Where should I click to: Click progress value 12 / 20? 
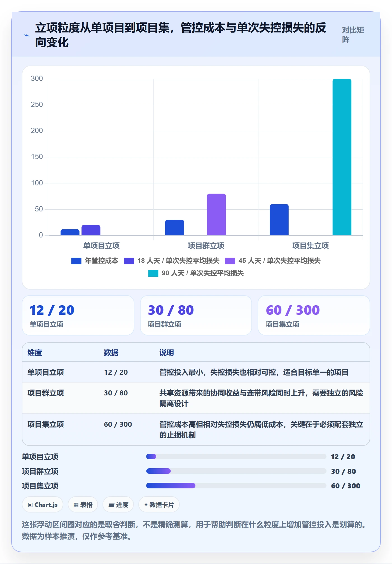[343, 457]
